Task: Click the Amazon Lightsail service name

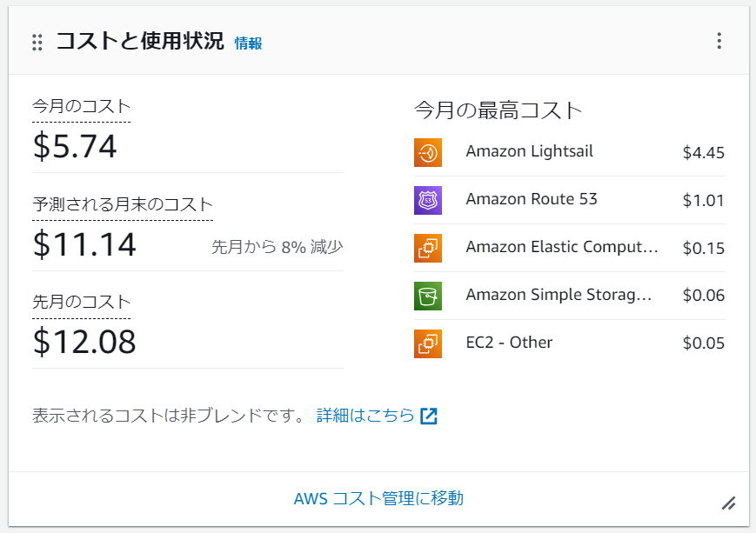Action: point(529,151)
